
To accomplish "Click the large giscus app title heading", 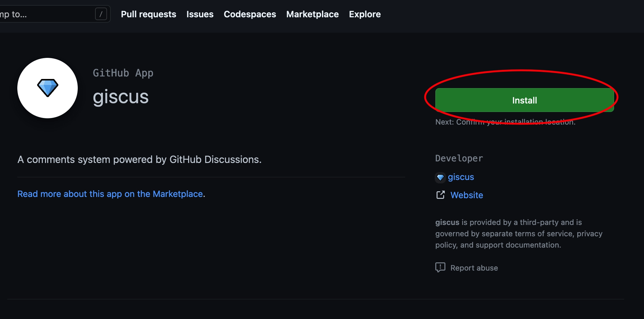I will [x=121, y=97].
